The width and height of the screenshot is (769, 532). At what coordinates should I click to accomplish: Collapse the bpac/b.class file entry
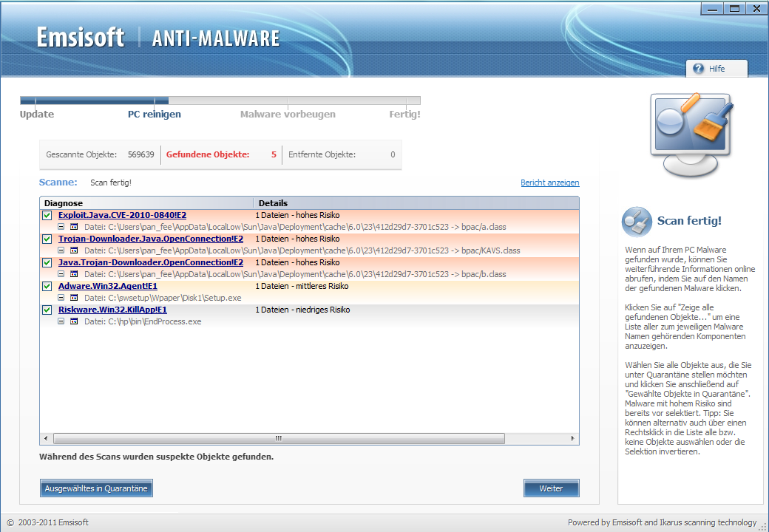click(61, 274)
